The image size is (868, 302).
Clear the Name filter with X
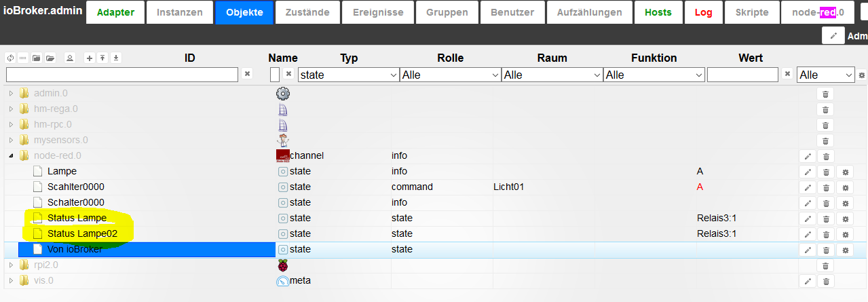point(288,73)
